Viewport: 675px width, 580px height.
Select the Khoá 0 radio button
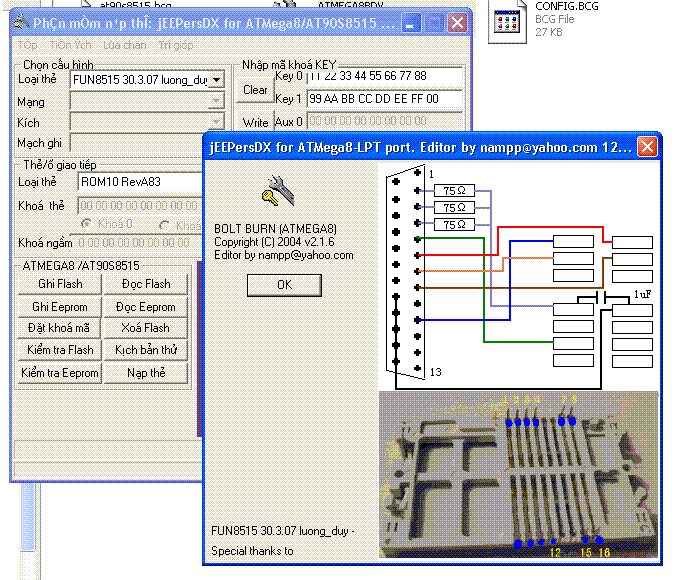click(87, 224)
